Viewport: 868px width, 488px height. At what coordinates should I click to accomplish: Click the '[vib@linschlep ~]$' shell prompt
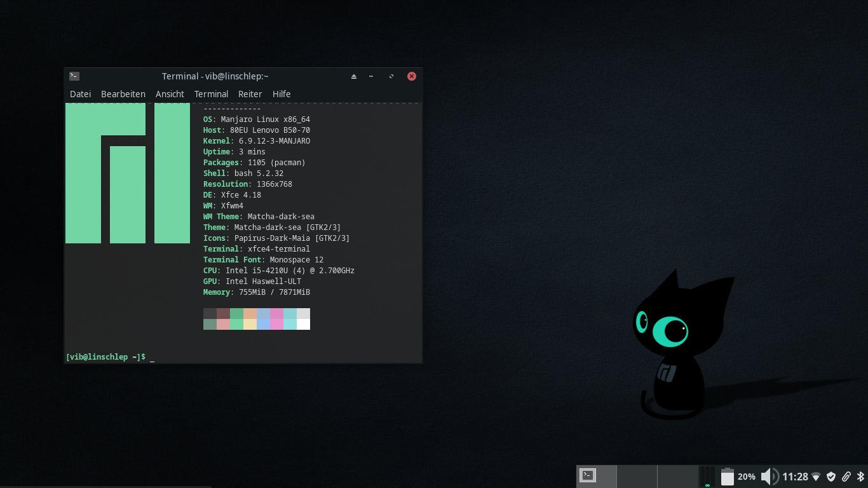105,357
